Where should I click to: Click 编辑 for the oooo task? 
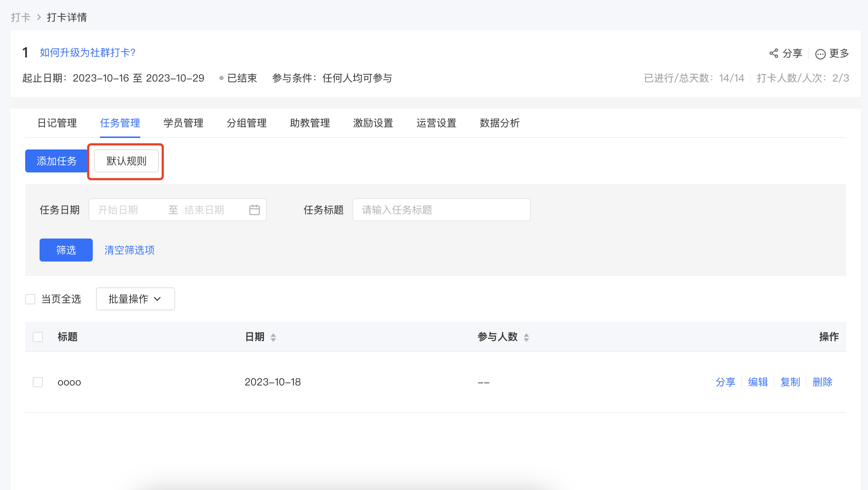coord(758,382)
